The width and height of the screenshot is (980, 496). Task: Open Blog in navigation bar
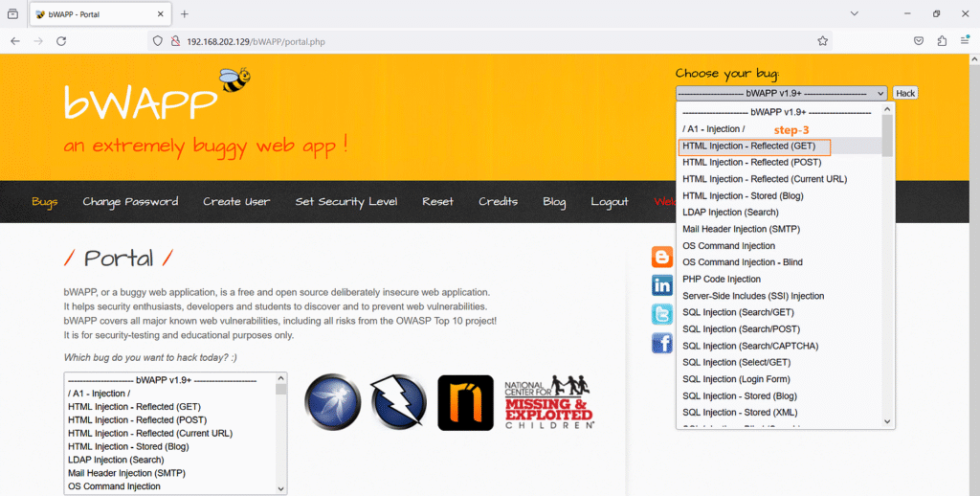pos(554,201)
